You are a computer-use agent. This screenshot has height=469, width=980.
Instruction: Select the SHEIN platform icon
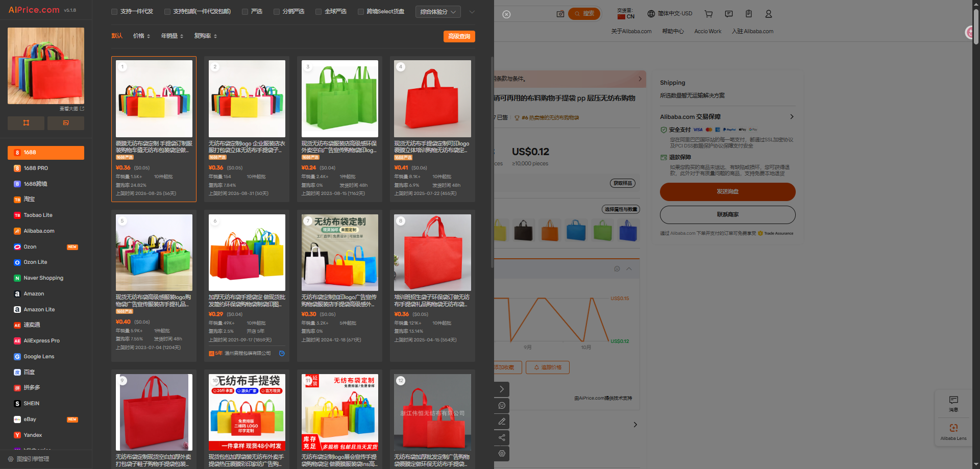[x=17, y=404]
